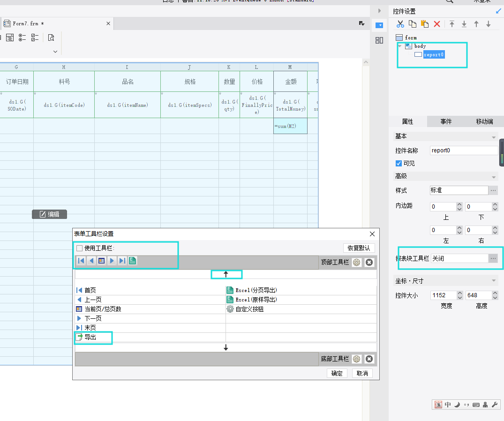Move widget down one level
This screenshot has width=504, height=421.
(x=488, y=24)
